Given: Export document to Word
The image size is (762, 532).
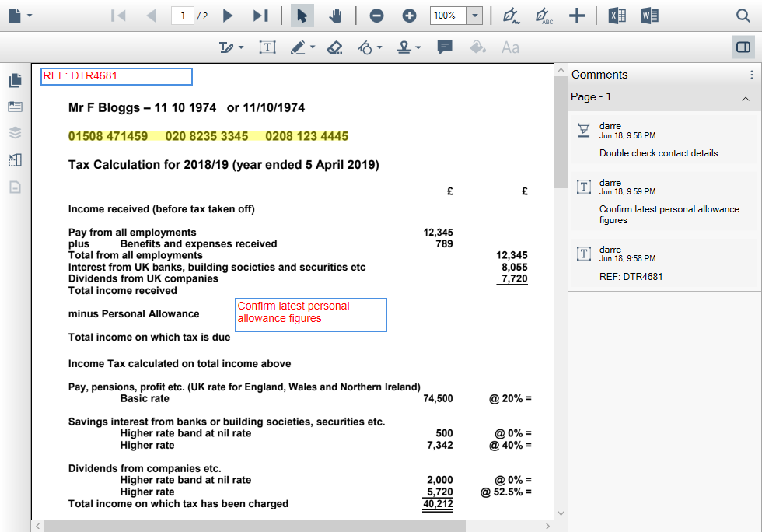Looking at the screenshot, I should 650,16.
